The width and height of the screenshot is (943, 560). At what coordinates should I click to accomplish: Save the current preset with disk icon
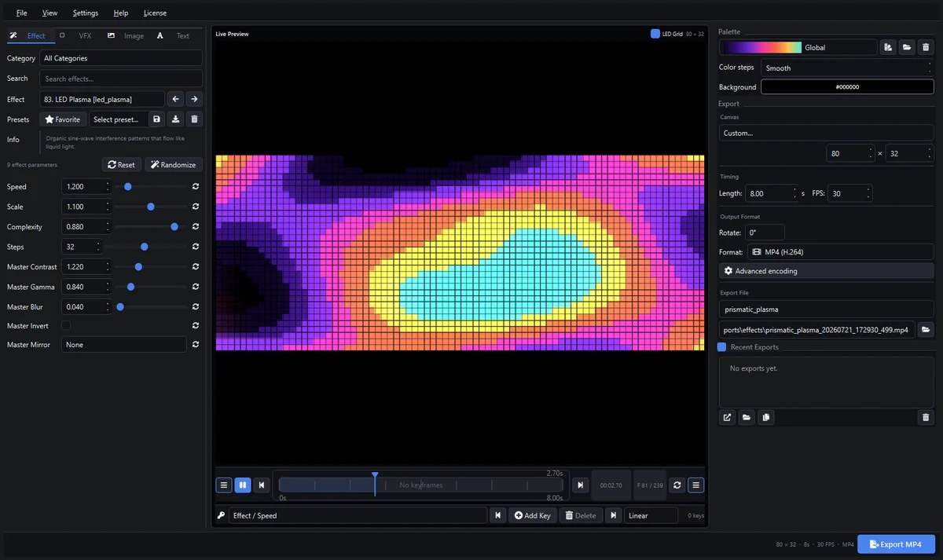157,119
